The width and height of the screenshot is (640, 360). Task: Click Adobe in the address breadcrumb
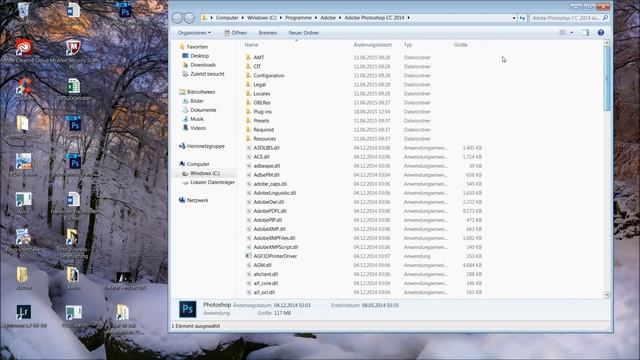(x=328, y=18)
